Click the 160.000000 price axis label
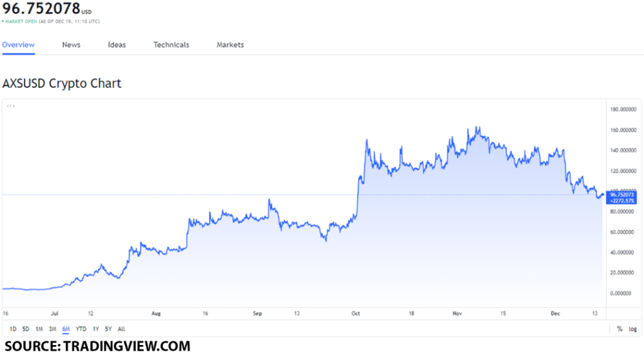The width and height of the screenshot is (644, 357). (623, 130)
